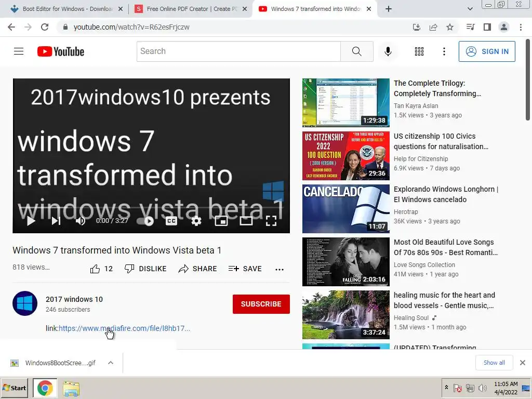Subscribe to 2017 windows 10 channel
Image resolution: width=532 pixels, height=399 pixels.
261,304
